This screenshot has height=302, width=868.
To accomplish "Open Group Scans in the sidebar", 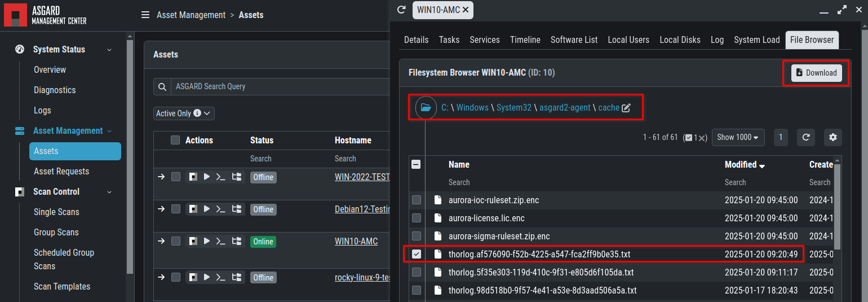I will pyautogui.click(x=56, y=232).
